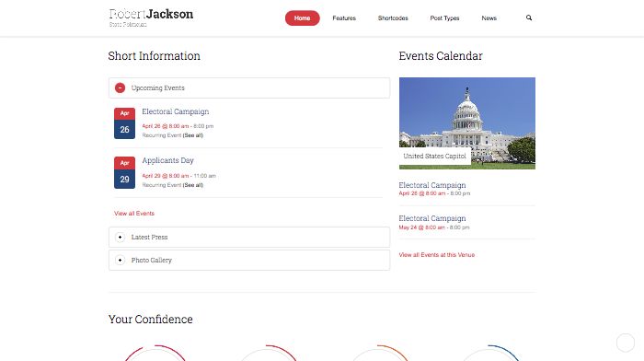The height and width of the screenshot is (361, 644).
Task: Open the Shortcodes menu item
Action: coord(393,18)
